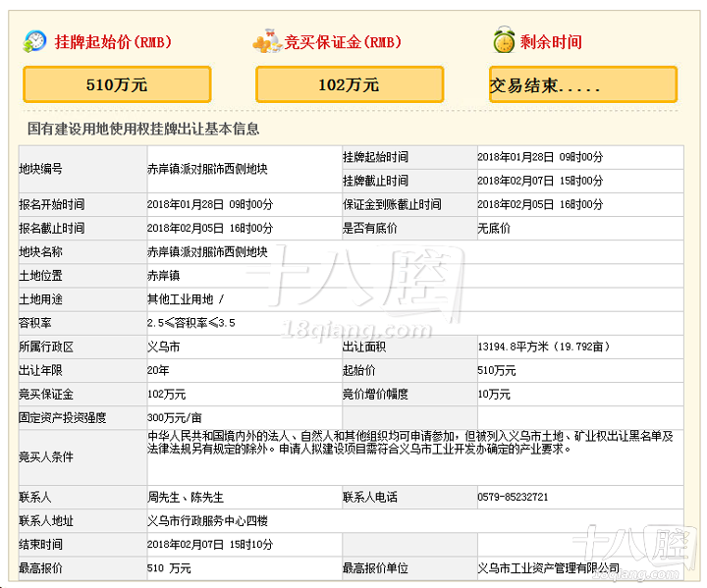This screenshot has width=707, height=588.
Task: Click the 地块名称 label
Action: [x=40, y=251]
